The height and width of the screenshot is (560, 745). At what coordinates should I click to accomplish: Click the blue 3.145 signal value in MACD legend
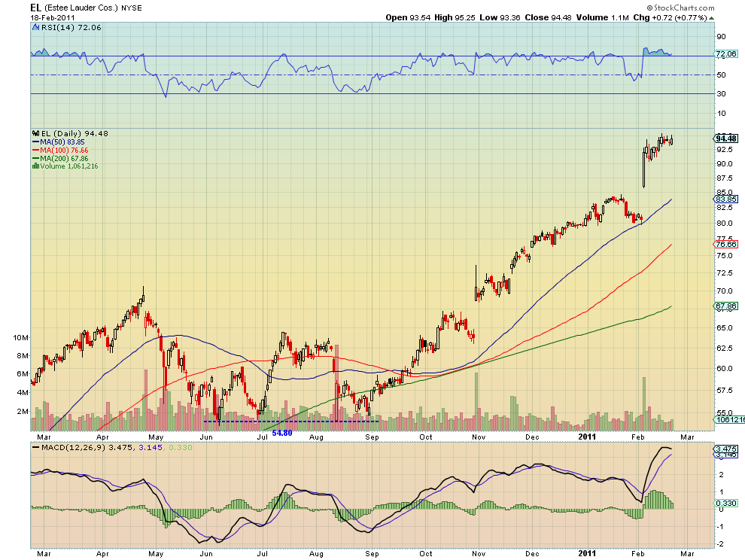tap(151, 448)
